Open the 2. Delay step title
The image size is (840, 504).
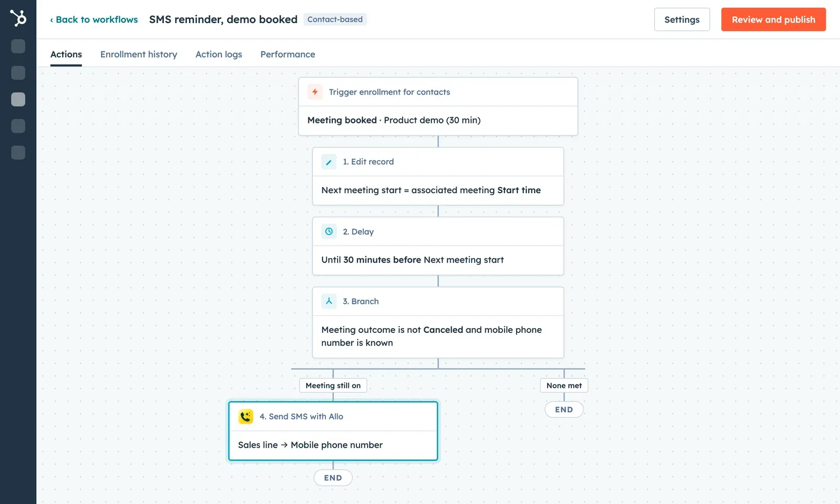tap(358, 232)
